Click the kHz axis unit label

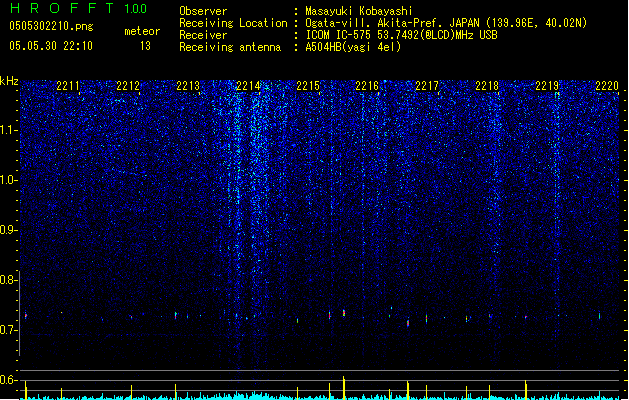pos(9,81)
